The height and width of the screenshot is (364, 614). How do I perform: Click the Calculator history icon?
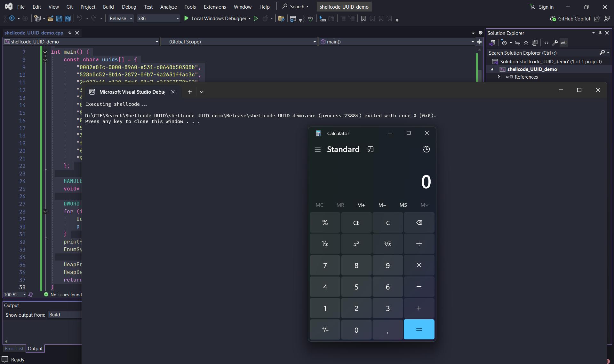click(x=426, y=149)
